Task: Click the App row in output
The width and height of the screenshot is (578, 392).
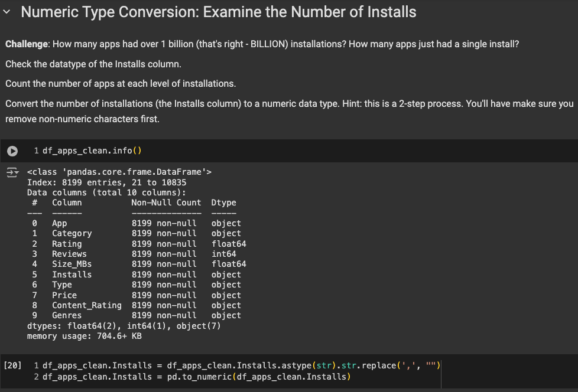Action: [x=137, y=223]
